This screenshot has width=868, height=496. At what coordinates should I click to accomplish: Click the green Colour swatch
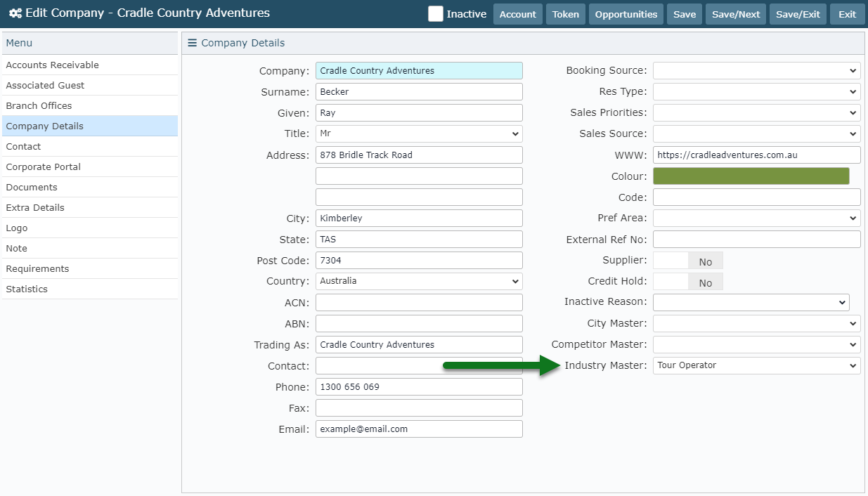(x=751, y=176)
